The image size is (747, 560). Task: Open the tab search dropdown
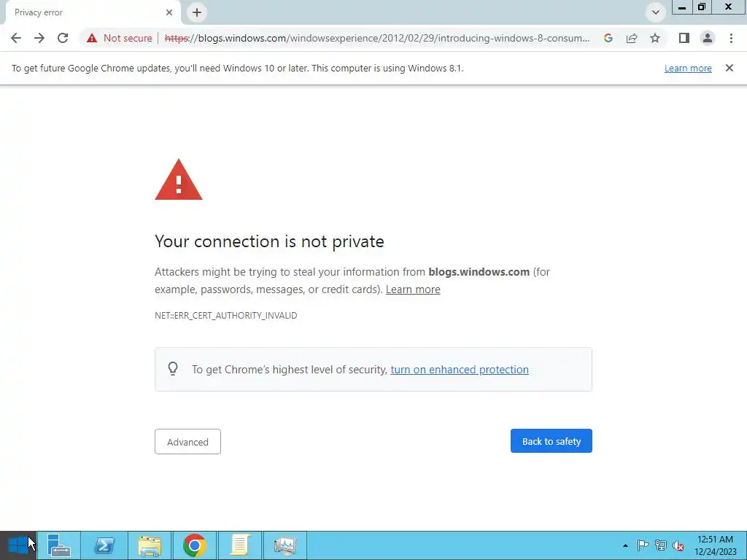[x=656, y=12]
